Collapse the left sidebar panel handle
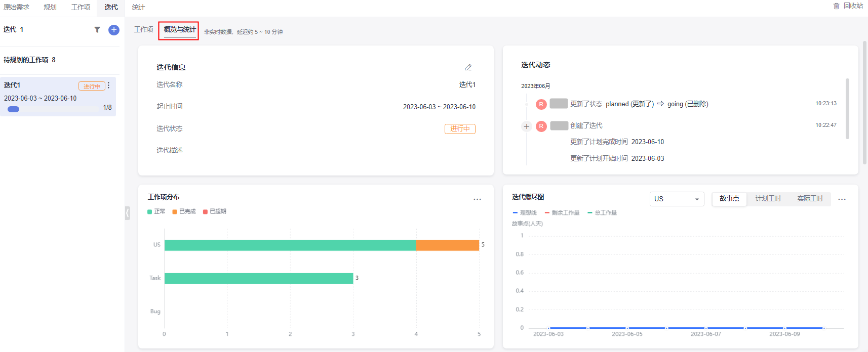 128,213
